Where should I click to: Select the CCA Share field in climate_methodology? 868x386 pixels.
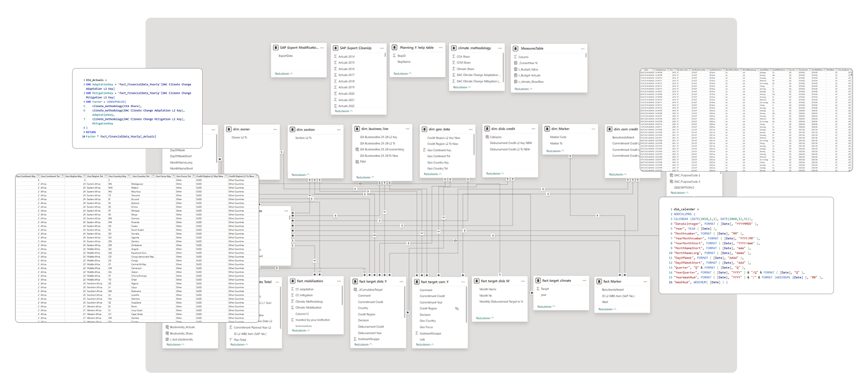(x=463, y=57)
